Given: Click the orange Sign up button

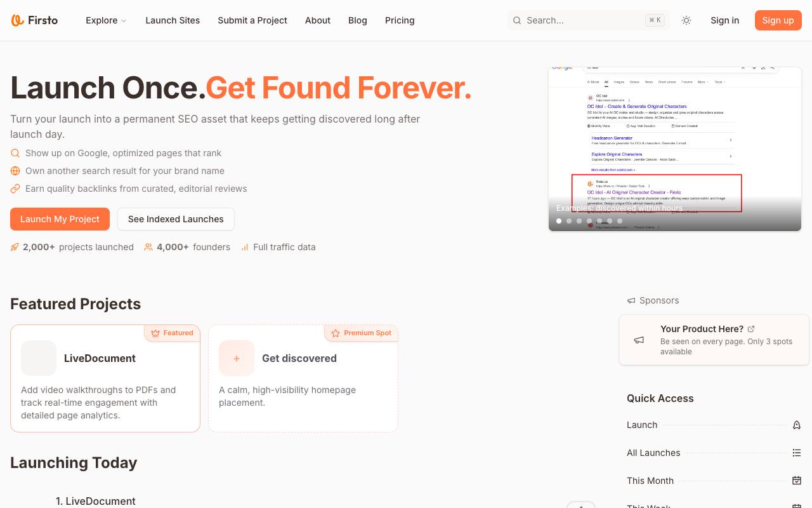Looking at the screenshot, I should (778, 20).
